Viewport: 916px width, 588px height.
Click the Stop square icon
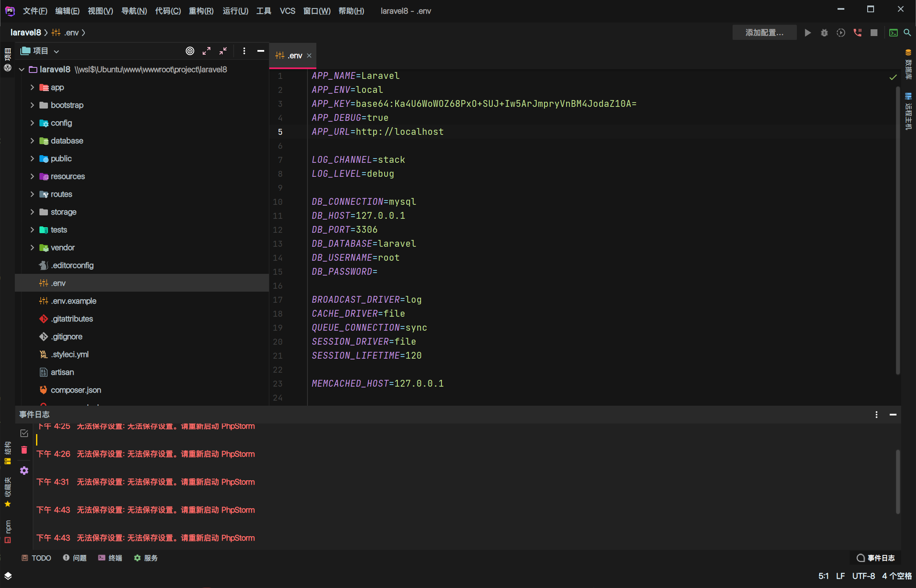point(874,33)
